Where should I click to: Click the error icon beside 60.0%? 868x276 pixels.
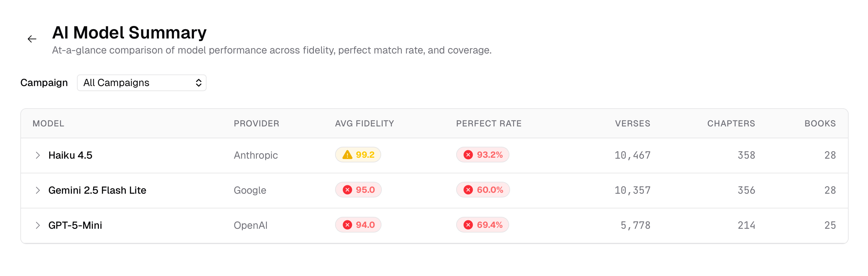tap(468, 190)
